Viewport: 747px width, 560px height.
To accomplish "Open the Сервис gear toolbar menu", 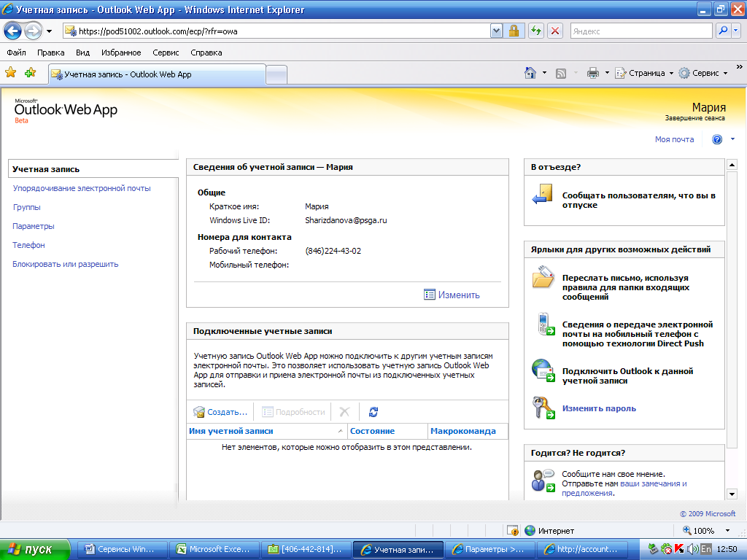I will tap(703, 73).
